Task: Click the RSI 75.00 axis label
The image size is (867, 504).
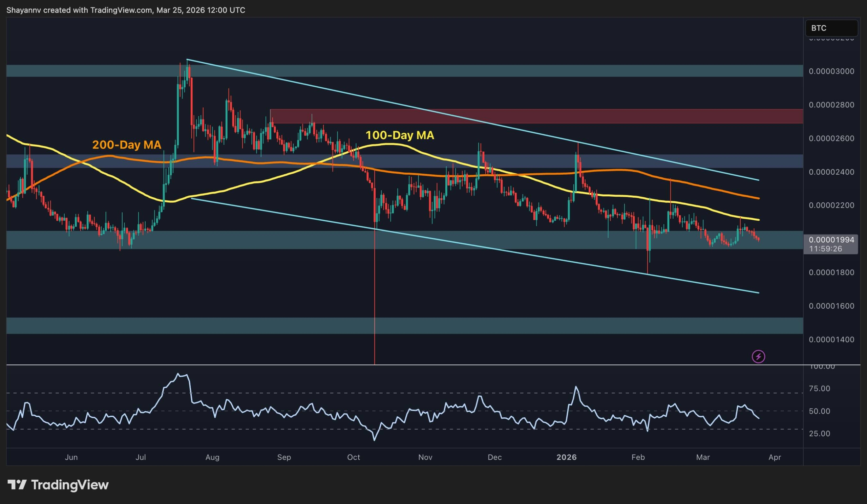Action: pyautogui.click(x=819, y=389)
